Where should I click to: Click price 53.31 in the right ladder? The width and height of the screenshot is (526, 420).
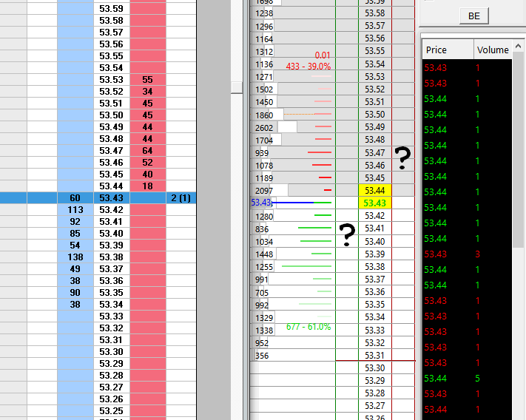click(x=374, y=356)
